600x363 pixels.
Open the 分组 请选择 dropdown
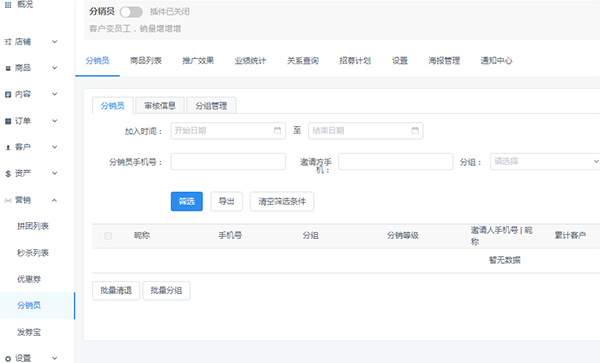(545, 161)
